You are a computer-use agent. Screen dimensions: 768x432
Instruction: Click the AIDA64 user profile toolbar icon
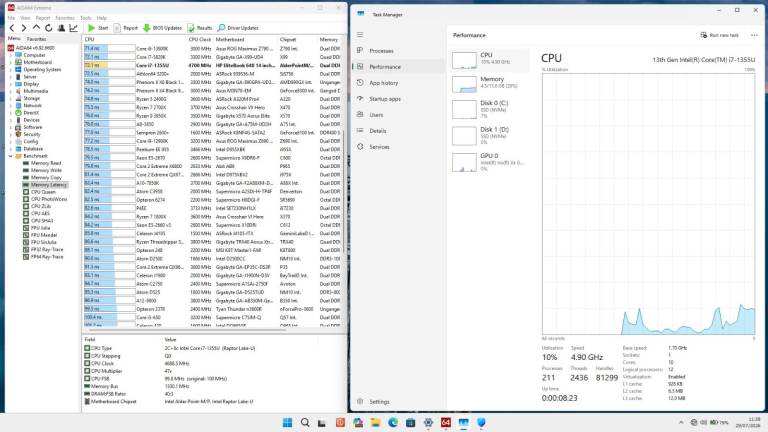point(61,28)
